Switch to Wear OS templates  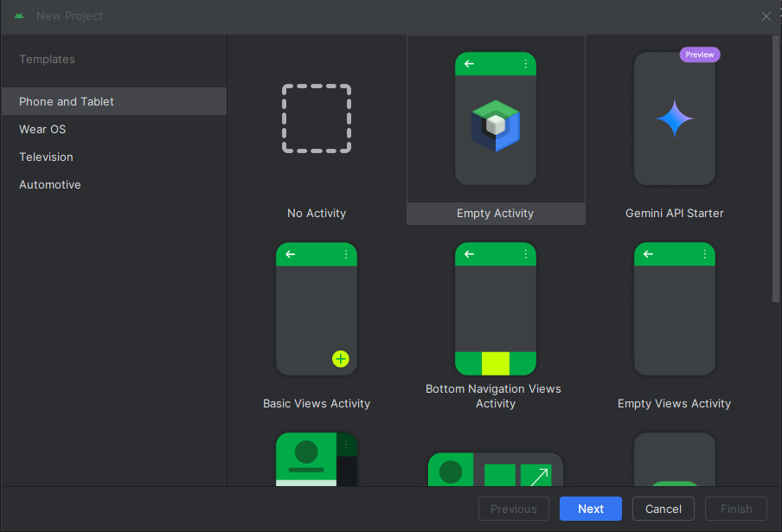[x=114, y=129]
